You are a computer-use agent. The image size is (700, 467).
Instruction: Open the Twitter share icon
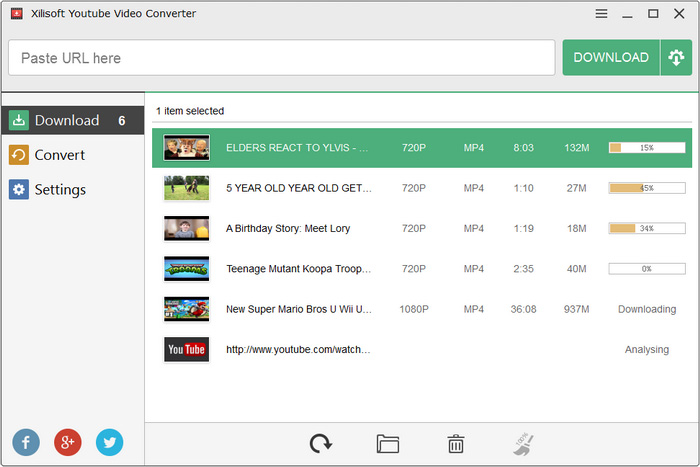(109, 442)
